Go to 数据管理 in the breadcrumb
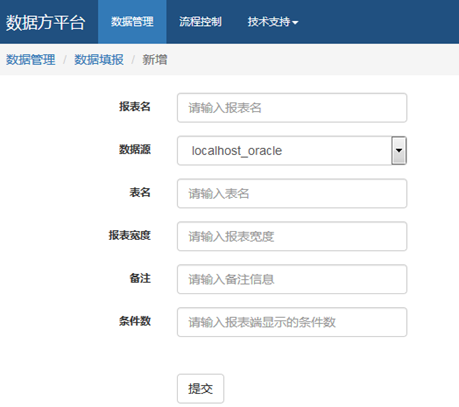 point(31,60)
